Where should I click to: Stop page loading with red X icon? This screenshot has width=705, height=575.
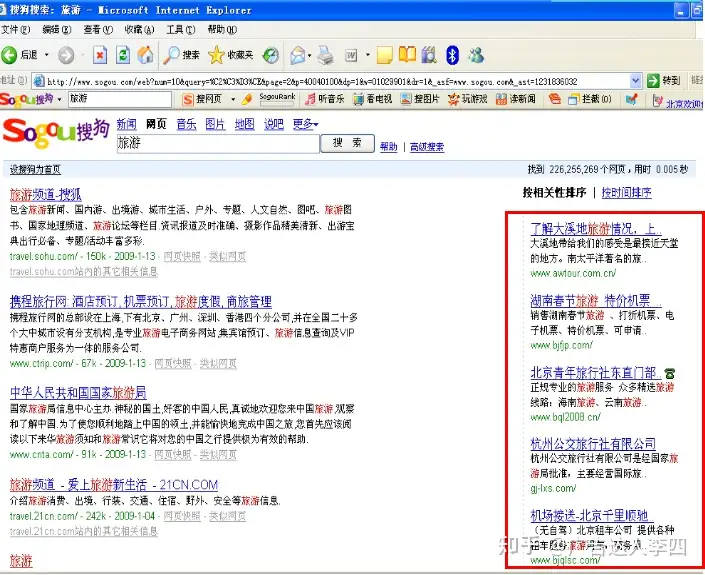(100, 55)
